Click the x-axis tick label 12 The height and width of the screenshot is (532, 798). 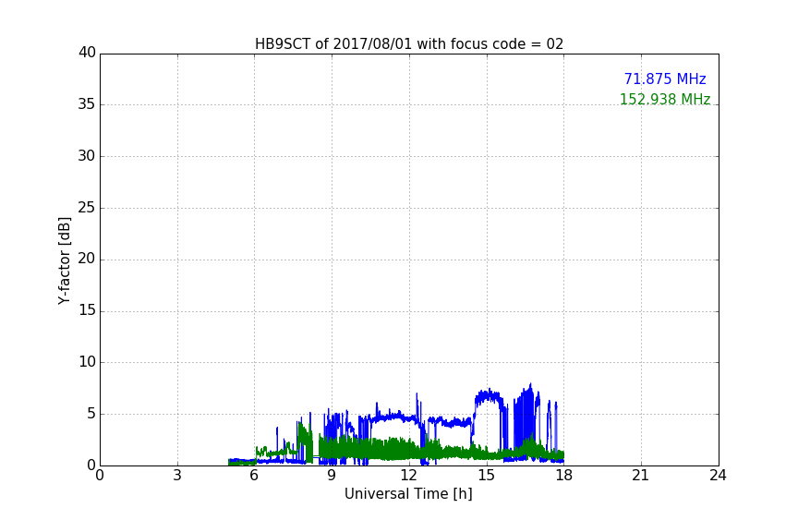click(409, 476)
